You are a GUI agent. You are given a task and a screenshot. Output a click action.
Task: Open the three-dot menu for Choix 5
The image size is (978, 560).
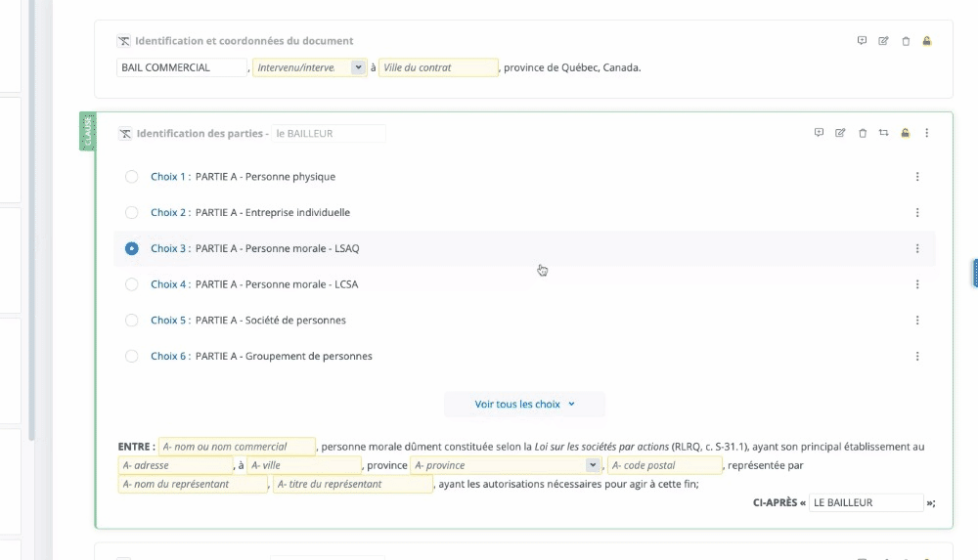[917, 321]
